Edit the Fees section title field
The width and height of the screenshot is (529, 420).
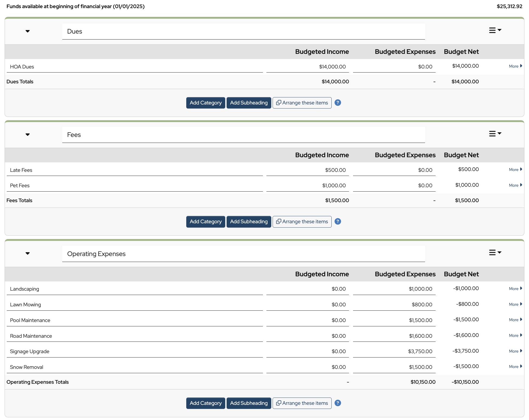click(x=243, y=135)
